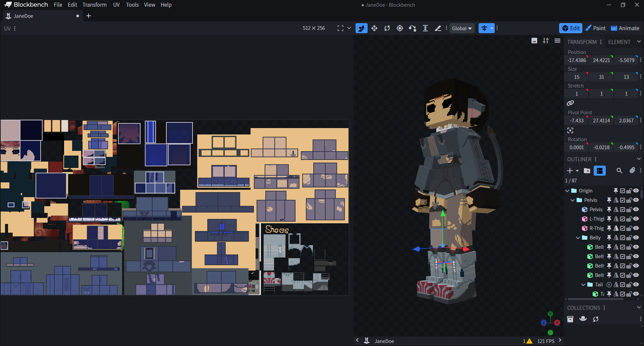The width and height of the screenshot is (644, 346).
Task: Toggle visibility eye of Pelvis group
Action: (x=636, y=200)
